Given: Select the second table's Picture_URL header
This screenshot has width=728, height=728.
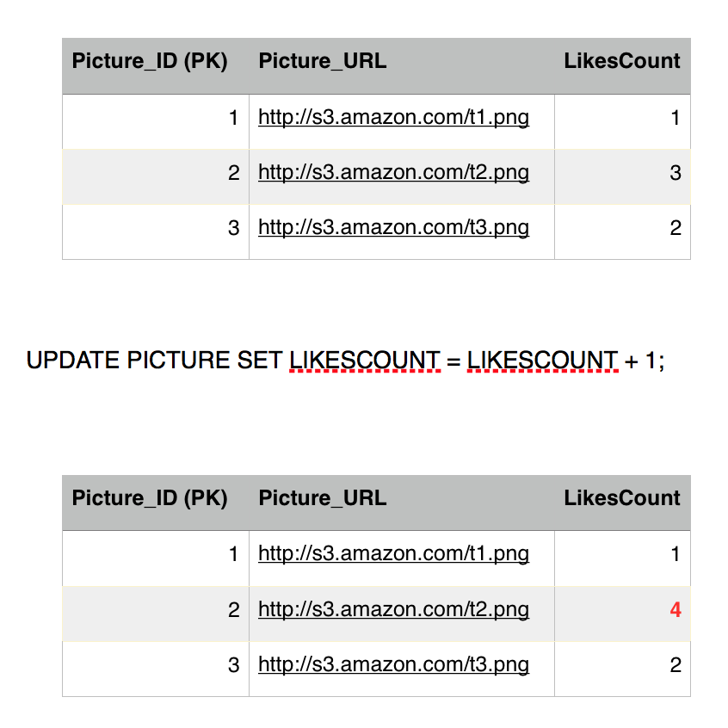Looking at the screenshot, I should point(323,498).
